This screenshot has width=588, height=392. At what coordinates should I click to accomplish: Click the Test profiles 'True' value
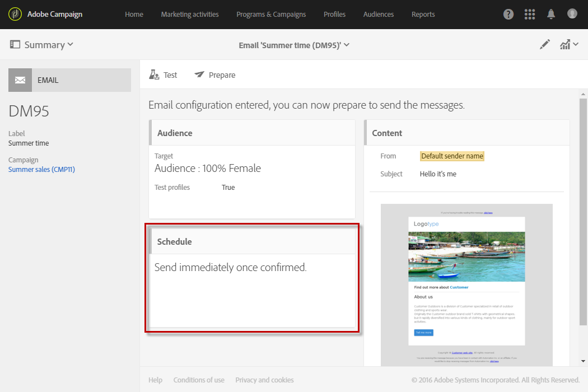coord(228,188)
